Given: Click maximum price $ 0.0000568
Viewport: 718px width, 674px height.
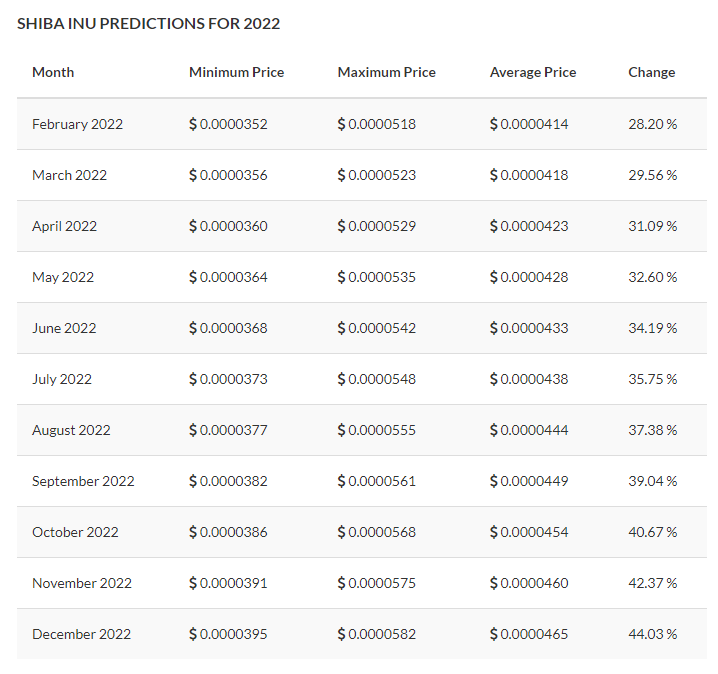Looking at the screenshot, I should point(377,532).
